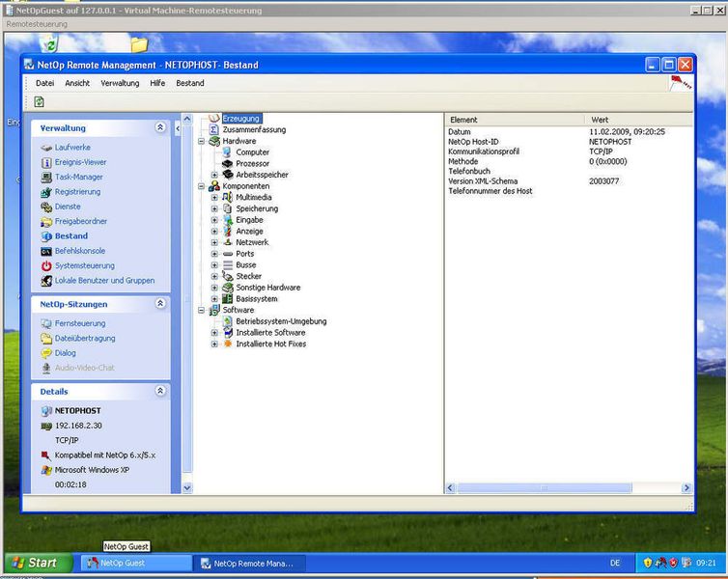The height and width of the screenshot is (579, 728).
Task: Click the Version XML-Schema row
Action: tap(570, 181)
